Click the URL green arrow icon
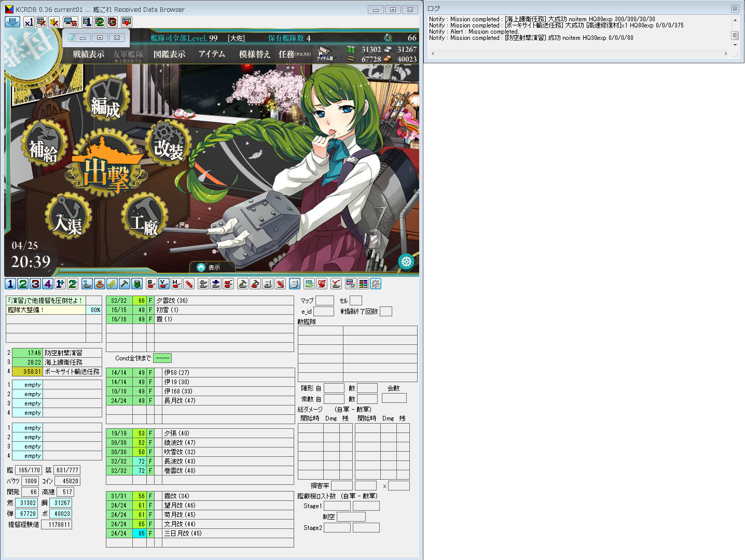The height and width of the screenshot is (560, 745). 309,284
